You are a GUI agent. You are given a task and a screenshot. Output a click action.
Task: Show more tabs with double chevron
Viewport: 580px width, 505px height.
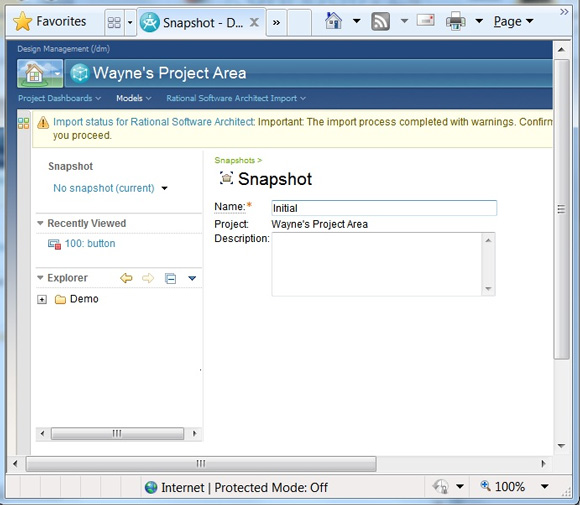276,23
